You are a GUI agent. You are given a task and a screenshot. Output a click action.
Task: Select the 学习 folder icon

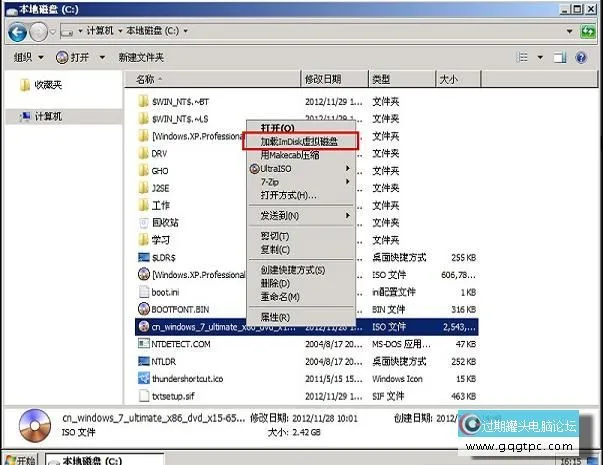pos(143,240)
